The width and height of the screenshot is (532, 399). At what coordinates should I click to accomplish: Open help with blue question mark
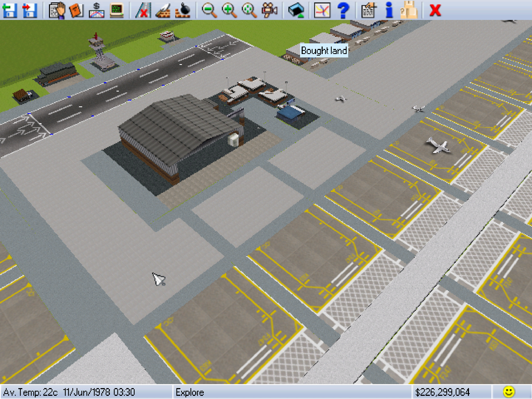point(343,10)
